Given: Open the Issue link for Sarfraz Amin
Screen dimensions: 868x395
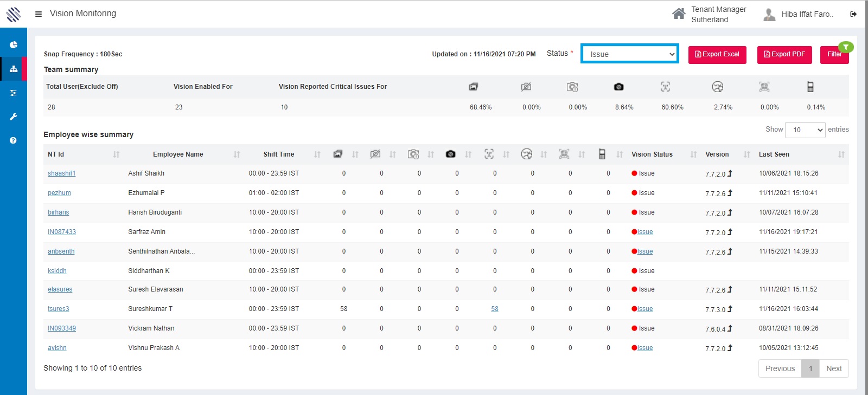Looking at the screenshot, I should tap(645, 232).
